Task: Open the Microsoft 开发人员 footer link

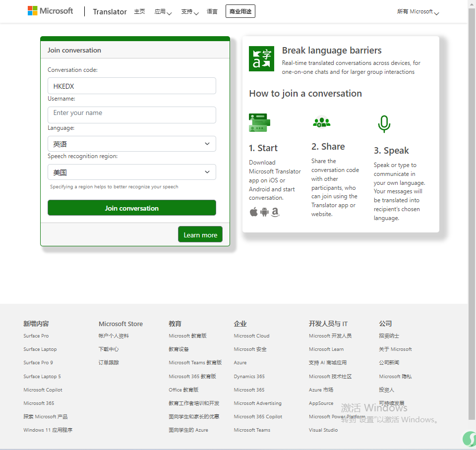Action: pyautogui.click(x=330, y=336)
